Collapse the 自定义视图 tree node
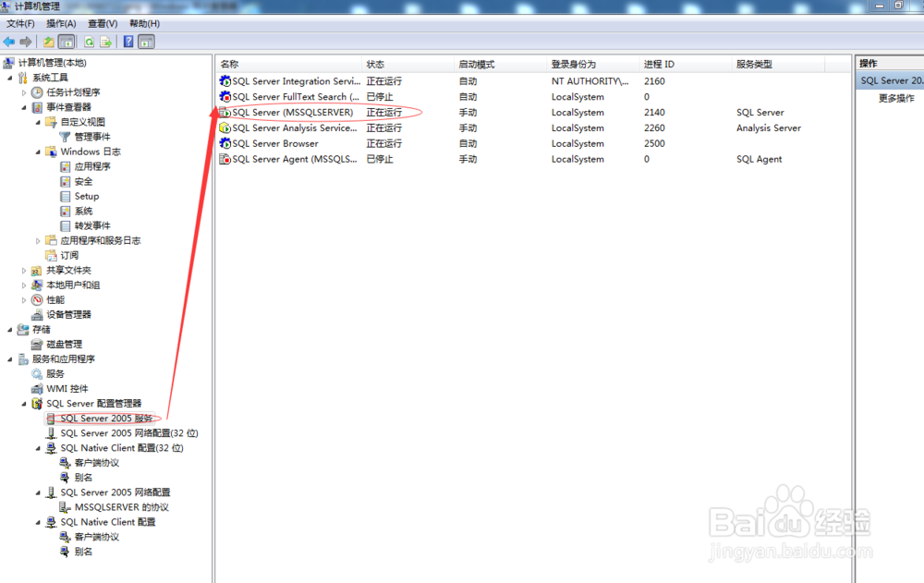The height and width of the screenshot is (583, 924). [38, 122]
